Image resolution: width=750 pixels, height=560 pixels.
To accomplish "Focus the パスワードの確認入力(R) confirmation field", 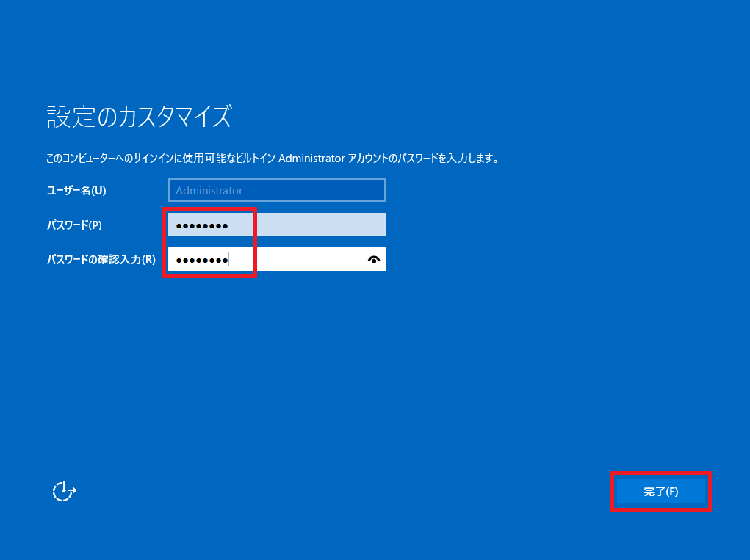I will 276,259.
